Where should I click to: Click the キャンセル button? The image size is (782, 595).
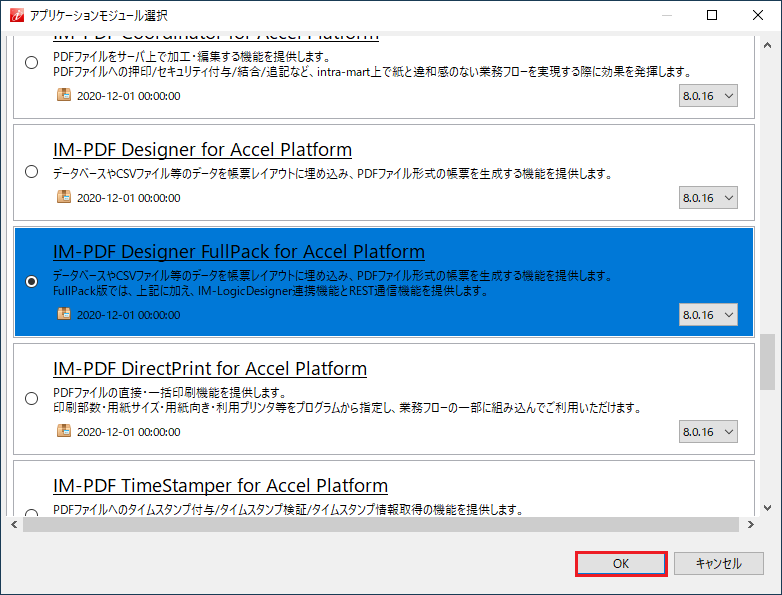point(719,564)
